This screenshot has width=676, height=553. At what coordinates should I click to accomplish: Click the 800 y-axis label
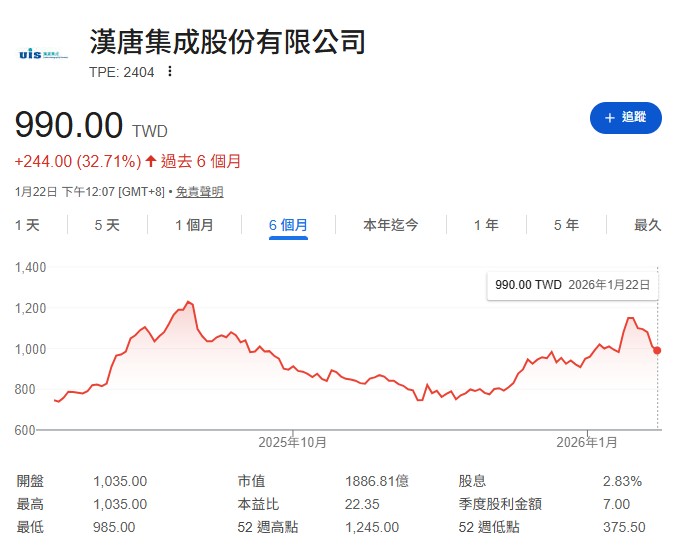25,389
